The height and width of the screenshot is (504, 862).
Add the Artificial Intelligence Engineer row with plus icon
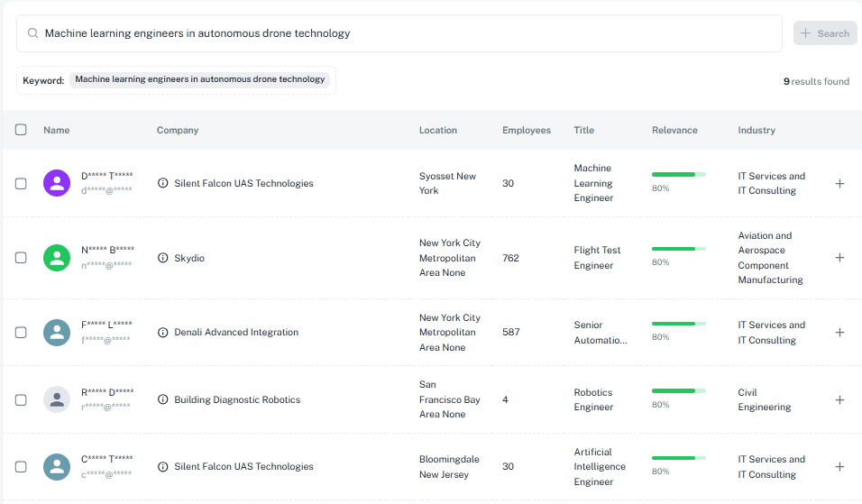pos(839,467)
